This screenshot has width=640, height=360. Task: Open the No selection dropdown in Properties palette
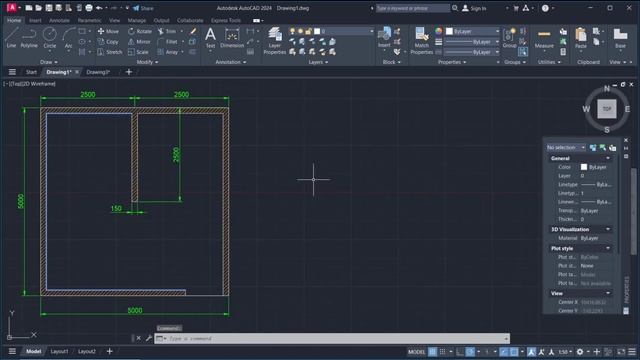(x=566, y=147)
